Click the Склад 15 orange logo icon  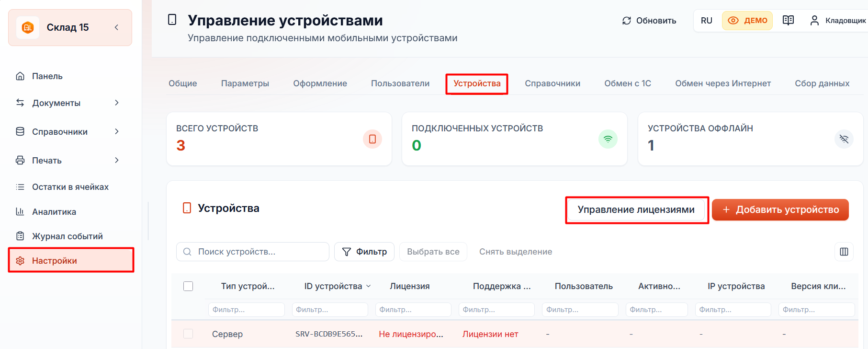tap(28, 27)
